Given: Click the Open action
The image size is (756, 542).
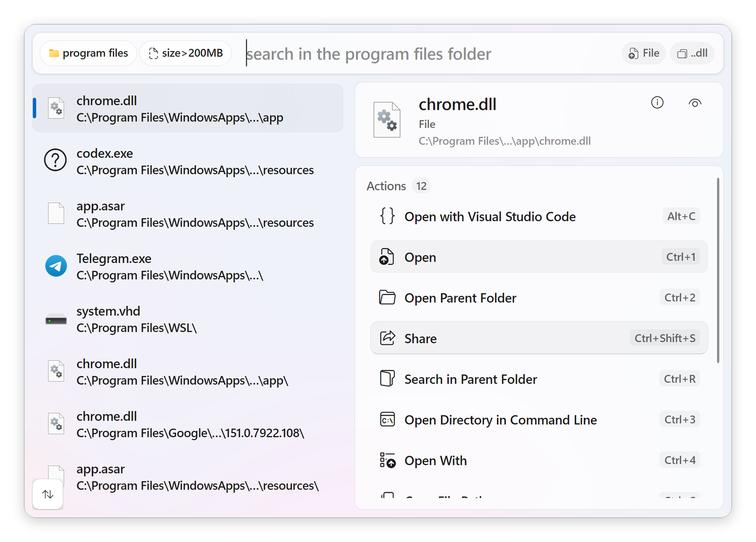Looking at the screenshot, I should coord(539,257).
